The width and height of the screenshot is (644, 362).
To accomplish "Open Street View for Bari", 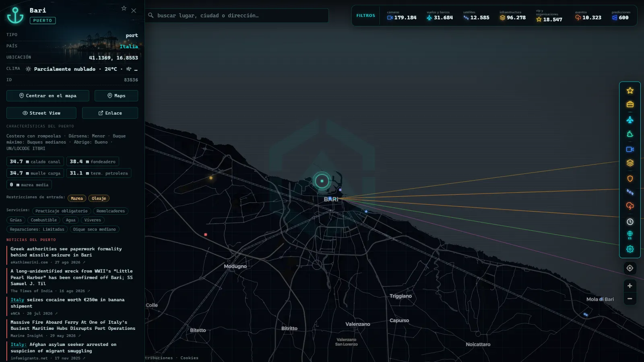I will pyautogui.click(x=41, y=113).
